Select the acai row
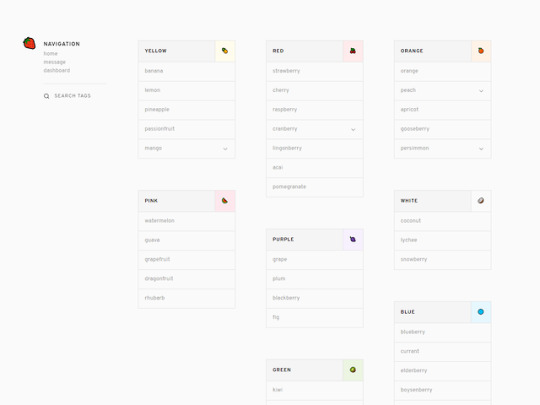The image size is (540, 405). pos(315,168)
